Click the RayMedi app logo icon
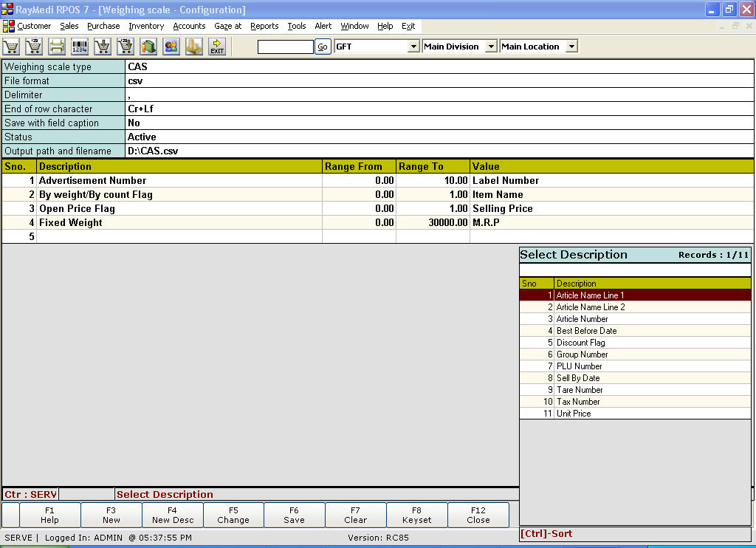Image resolution: width=756 pixels, height=548 pixels. [x=8, y=10]
